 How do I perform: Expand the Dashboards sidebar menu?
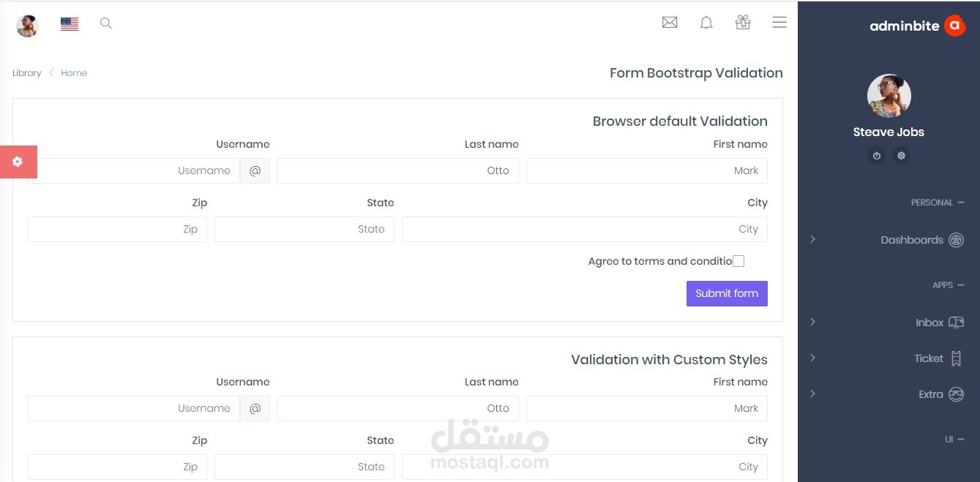pyautogui.click(x=912, y=240)
